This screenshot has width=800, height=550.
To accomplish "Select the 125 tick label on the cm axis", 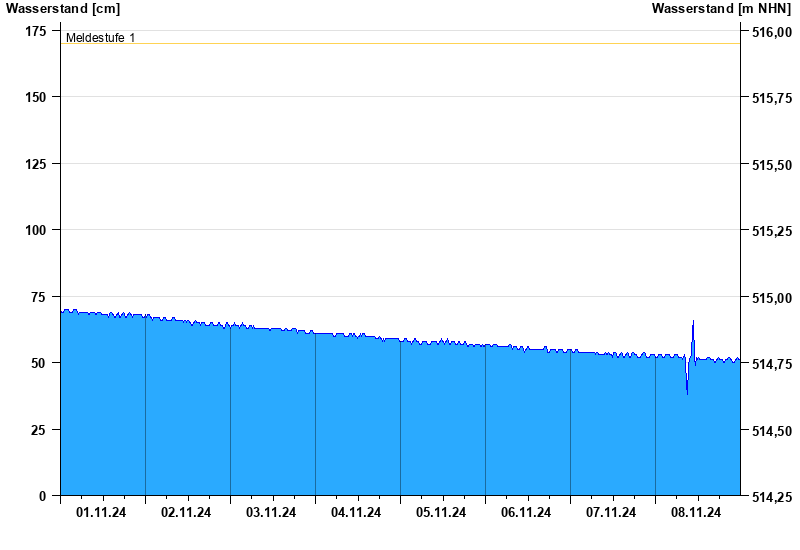I will (36, 164).
